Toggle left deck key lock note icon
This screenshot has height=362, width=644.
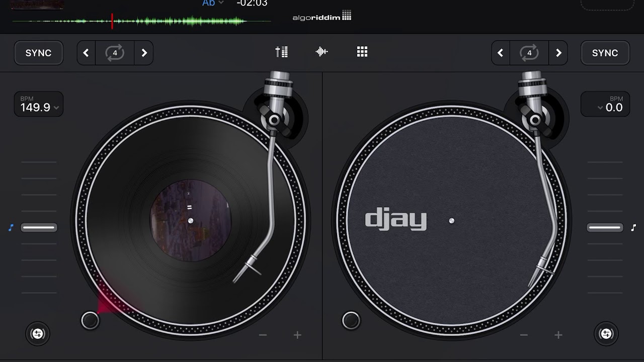point(11,228)
